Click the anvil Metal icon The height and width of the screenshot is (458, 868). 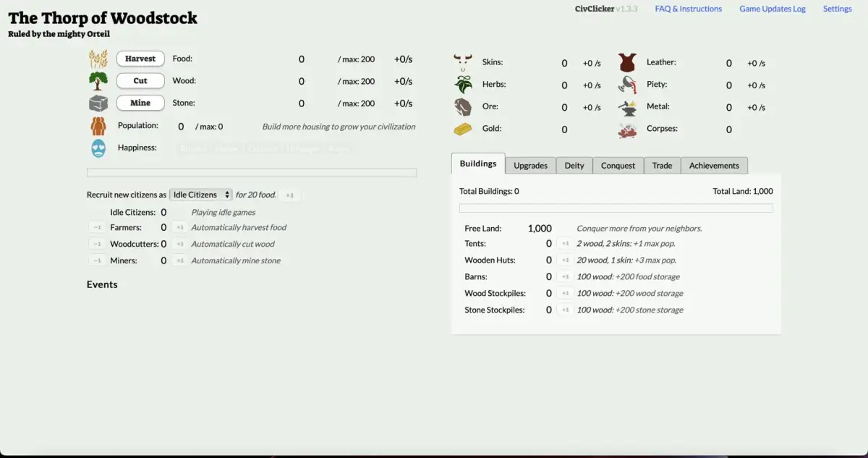click(x=627, y=107)
